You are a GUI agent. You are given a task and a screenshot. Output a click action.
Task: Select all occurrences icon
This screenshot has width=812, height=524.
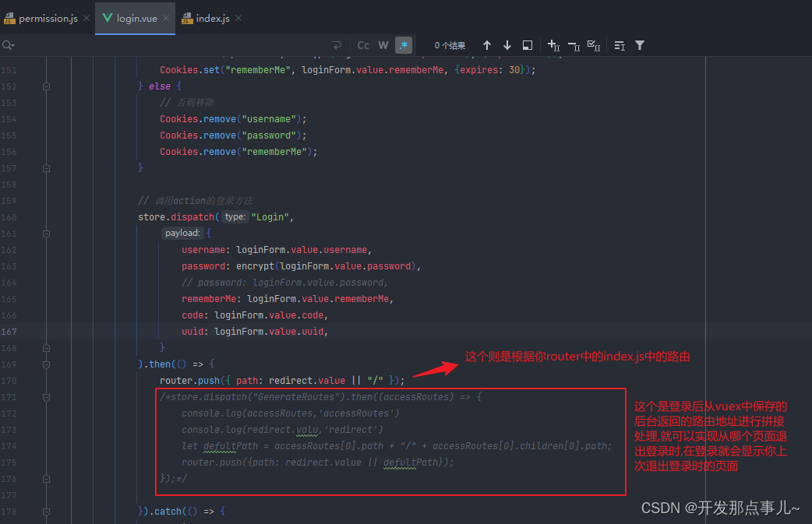[x=594, y=45]
